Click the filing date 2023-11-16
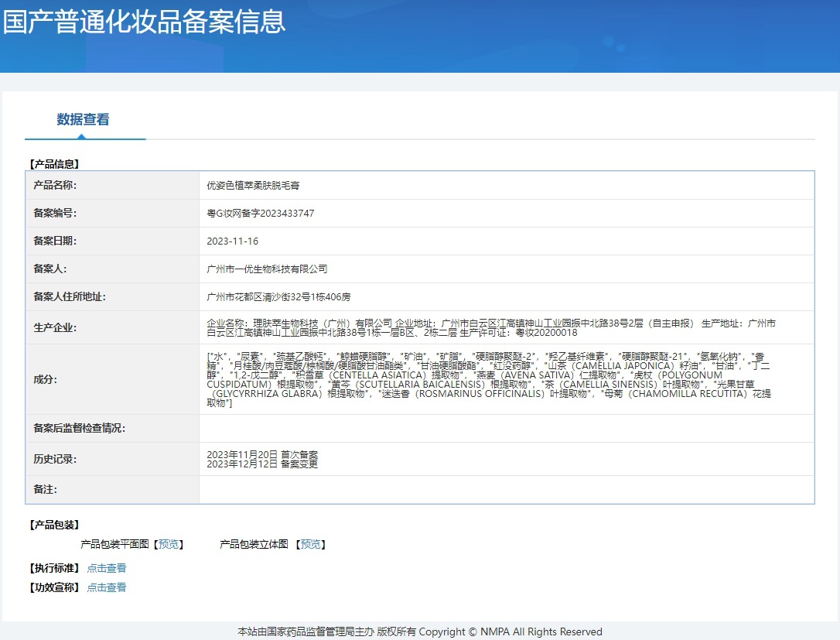Image resolution: width=840 pixels, height=640 pixels. pos(232,241)
